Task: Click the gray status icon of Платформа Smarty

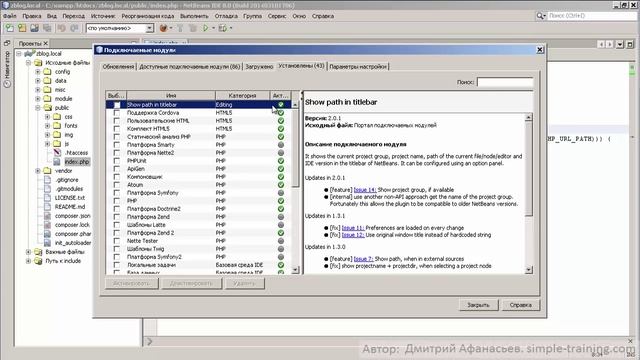Action: click(281, 144)
